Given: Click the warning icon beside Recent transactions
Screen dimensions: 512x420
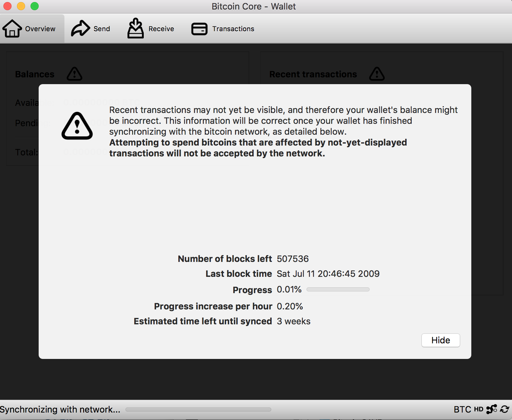Looking at the screenshot, I should [377, 74].
